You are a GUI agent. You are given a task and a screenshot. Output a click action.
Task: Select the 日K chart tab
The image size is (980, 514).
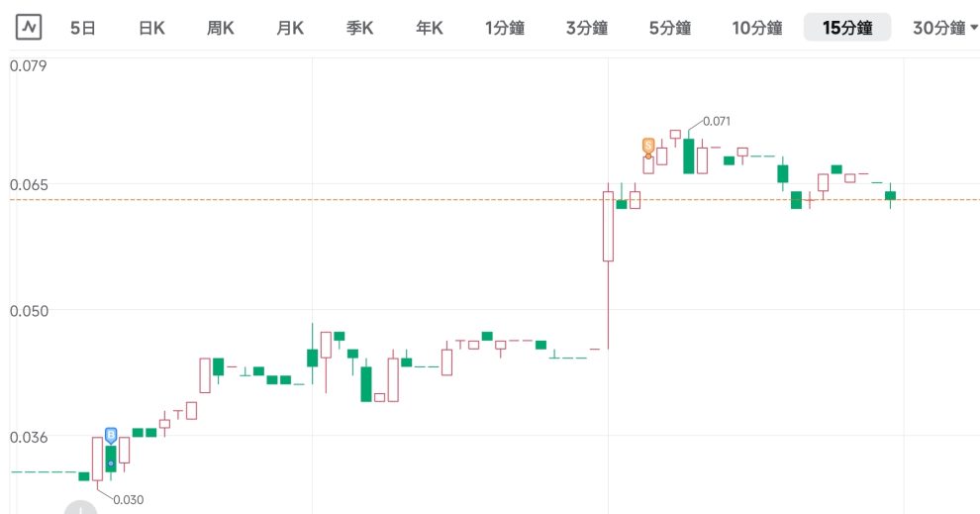coord(151,28)
